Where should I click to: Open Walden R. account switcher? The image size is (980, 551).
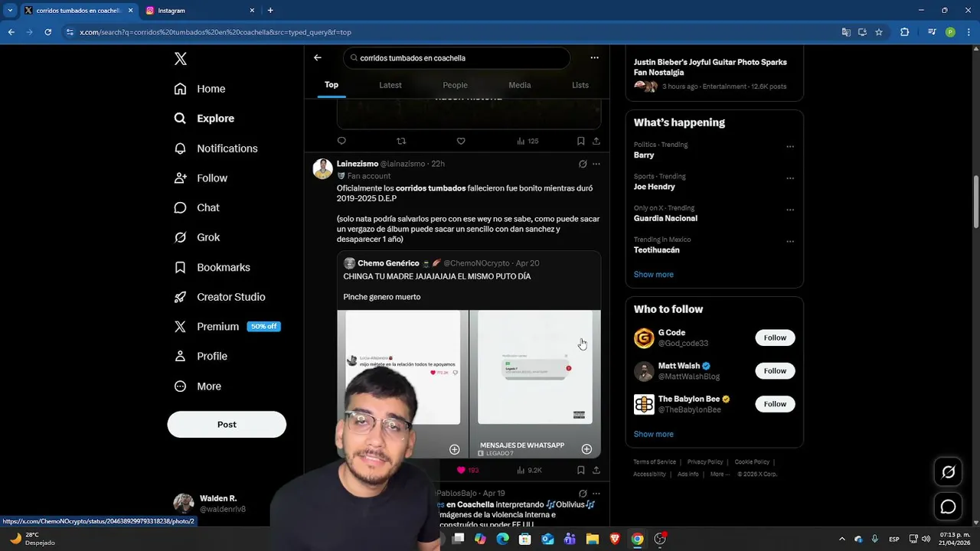click(227, 504)
